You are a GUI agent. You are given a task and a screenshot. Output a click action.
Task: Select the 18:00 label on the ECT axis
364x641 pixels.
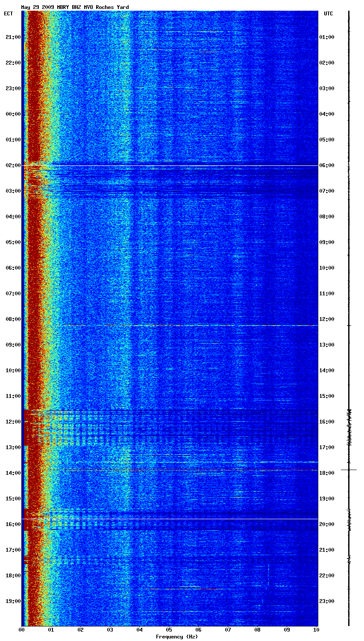tap(12, 576)
